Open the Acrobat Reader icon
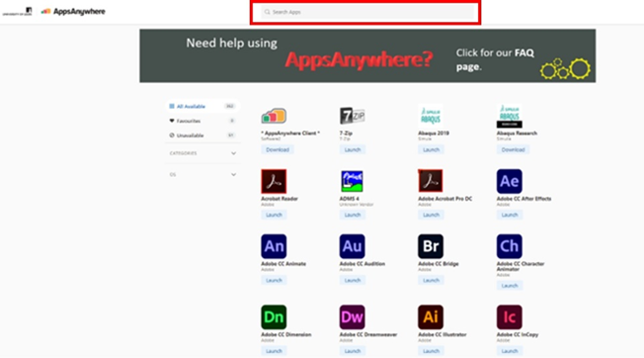The width and height of the screenshot is (644, 358). 274,181
